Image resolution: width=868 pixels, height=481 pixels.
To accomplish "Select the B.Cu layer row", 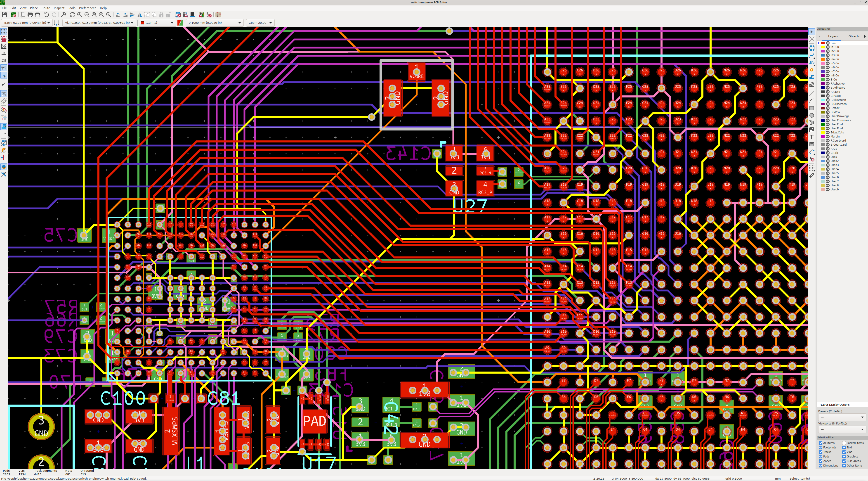I will (x=834, y=80).
